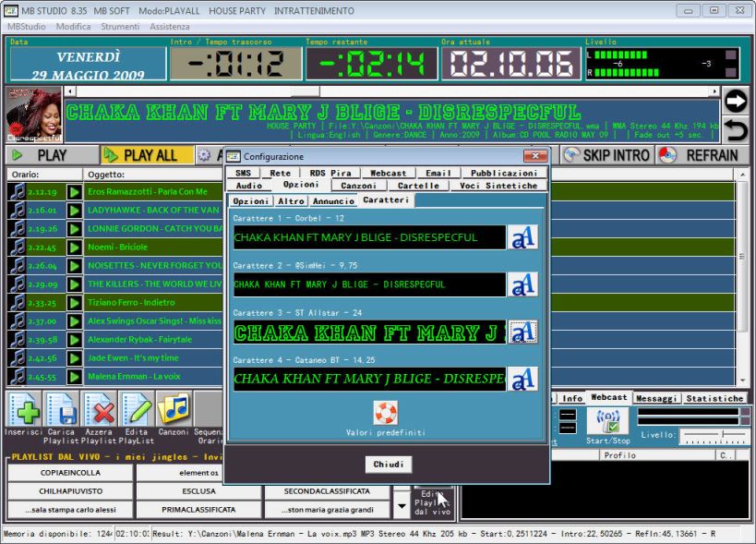Click the Chiudi button
Screen dimensions: 756x544
[x=388, y=465]
